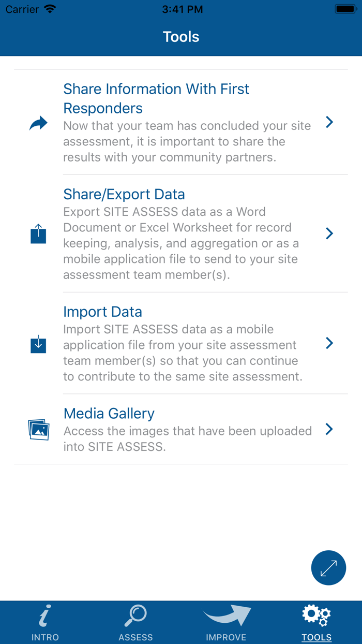Switch to the INTRO tab label

45,637
